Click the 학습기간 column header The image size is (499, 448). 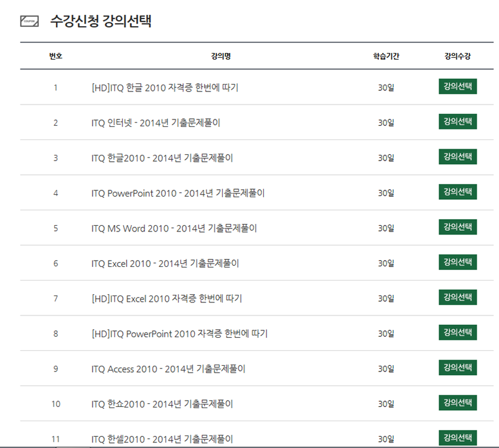(x=386, y=57)
